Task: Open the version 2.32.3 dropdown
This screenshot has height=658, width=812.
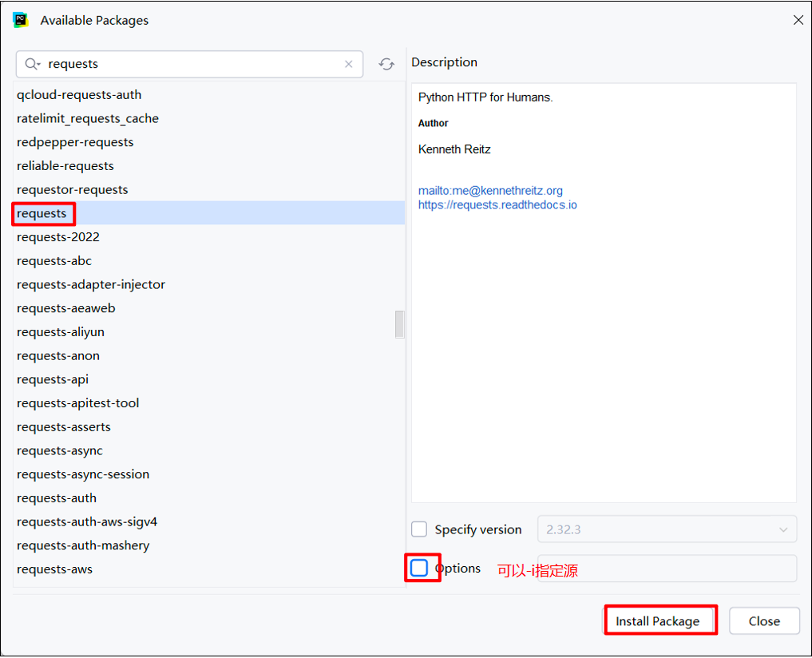Action: coord(667,529)
